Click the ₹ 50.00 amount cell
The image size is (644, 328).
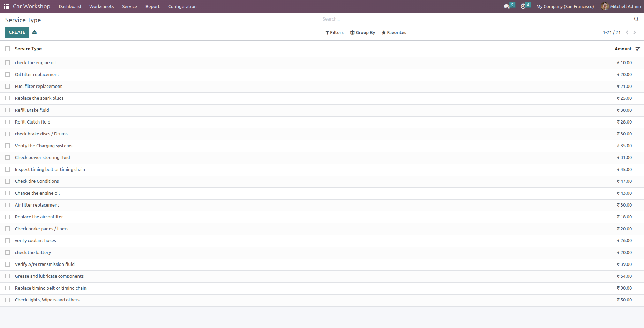tap(624, 300)
